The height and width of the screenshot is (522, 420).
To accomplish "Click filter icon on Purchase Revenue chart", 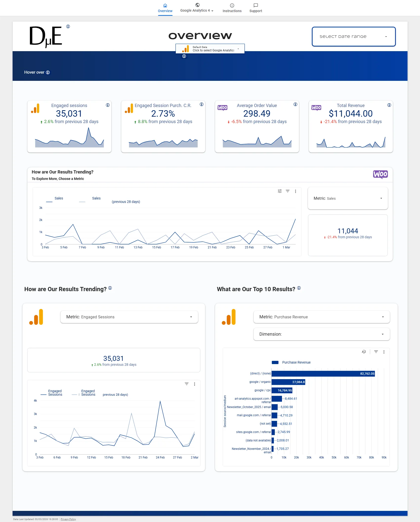I will (376, 352).
